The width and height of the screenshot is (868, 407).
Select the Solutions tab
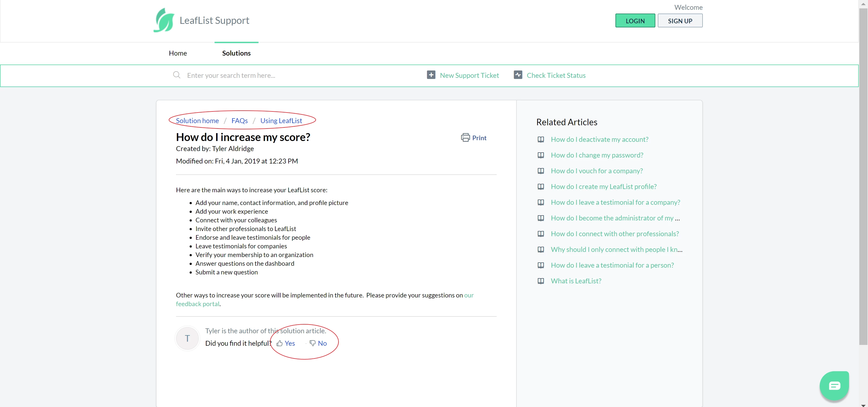pyautogui.click(x=236, y=53)
